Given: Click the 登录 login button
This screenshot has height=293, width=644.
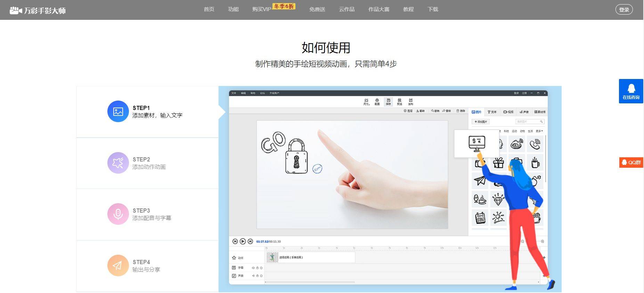Looking at the screenshot, I should click(624, 10).
